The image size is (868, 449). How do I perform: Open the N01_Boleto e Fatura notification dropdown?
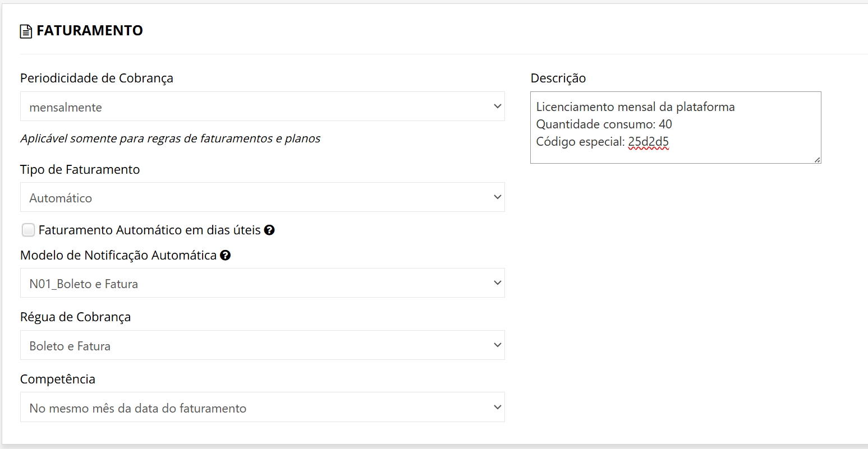coord(262,283)
